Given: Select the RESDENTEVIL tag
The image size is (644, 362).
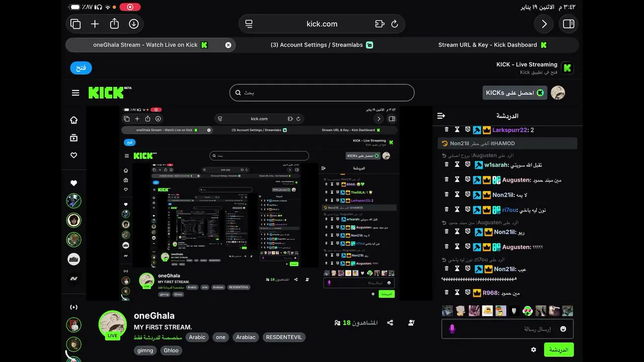Looking at the screenshot, I should tap(284, 337).
